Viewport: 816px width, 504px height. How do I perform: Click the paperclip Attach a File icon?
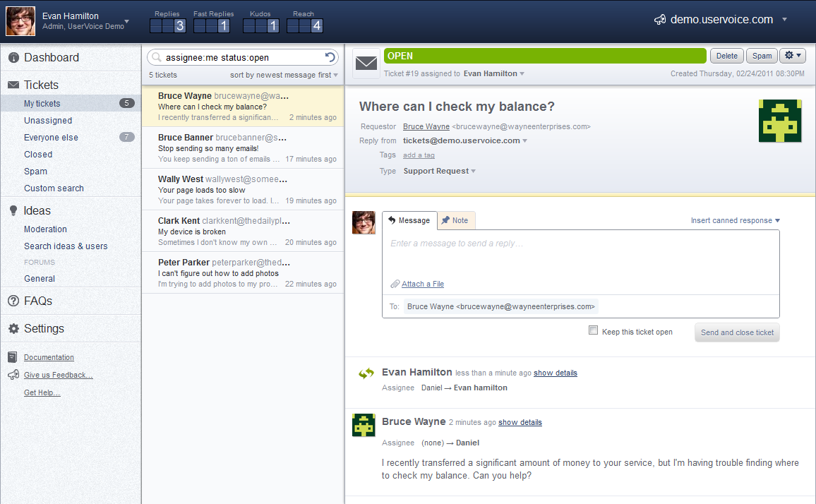[395, 284]
